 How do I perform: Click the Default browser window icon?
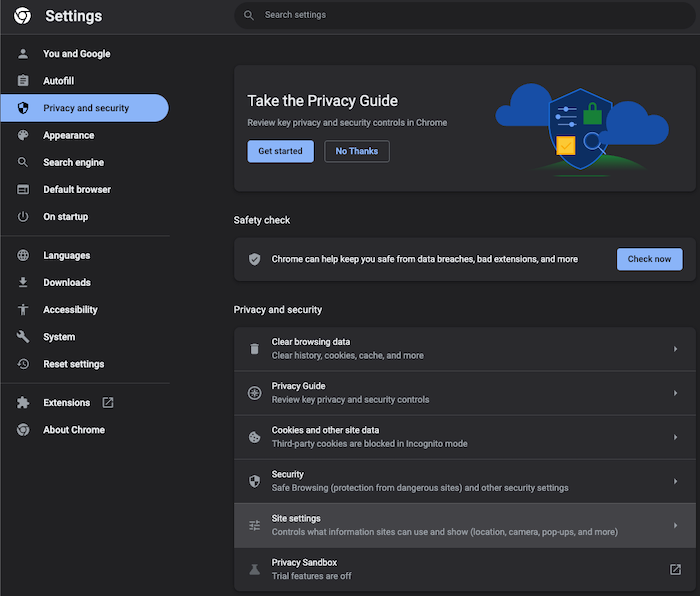[x=23, y=189]
